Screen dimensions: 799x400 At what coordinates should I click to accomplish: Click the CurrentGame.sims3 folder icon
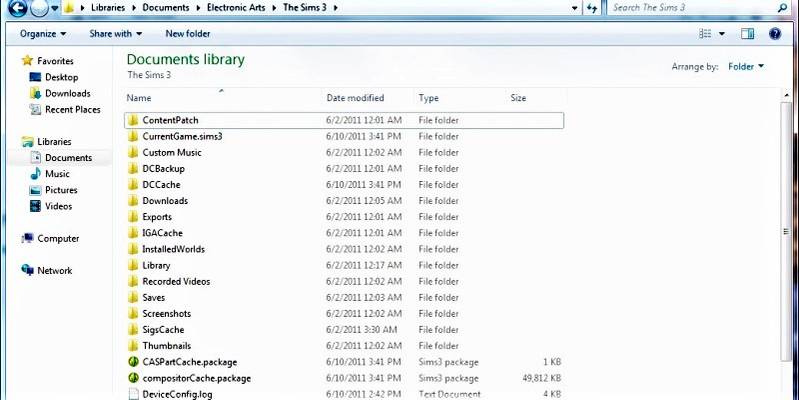point(133,136)
